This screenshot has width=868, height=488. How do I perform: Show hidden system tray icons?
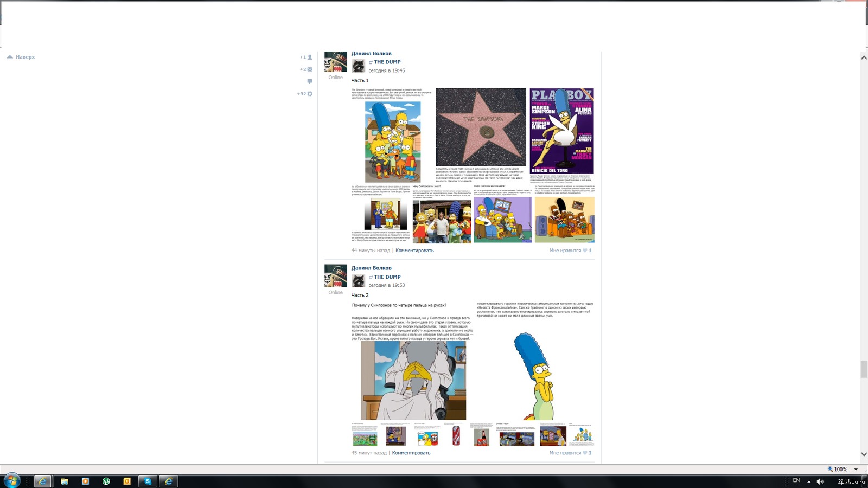[x=809, y=481]
